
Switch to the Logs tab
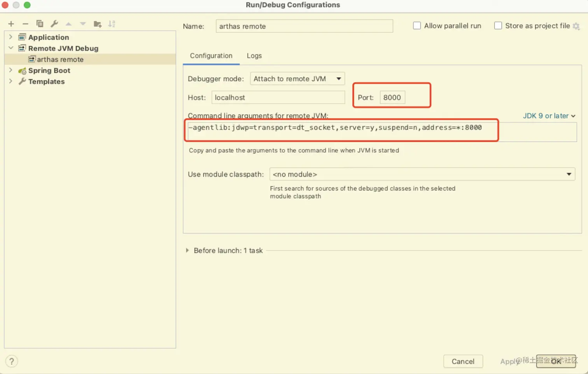(x=254, y=56)
